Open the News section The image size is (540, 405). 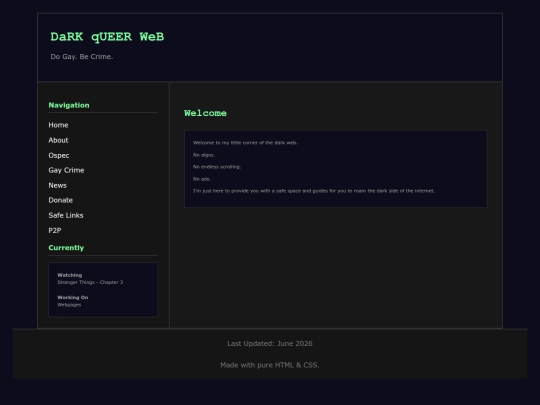pos(58,185)
